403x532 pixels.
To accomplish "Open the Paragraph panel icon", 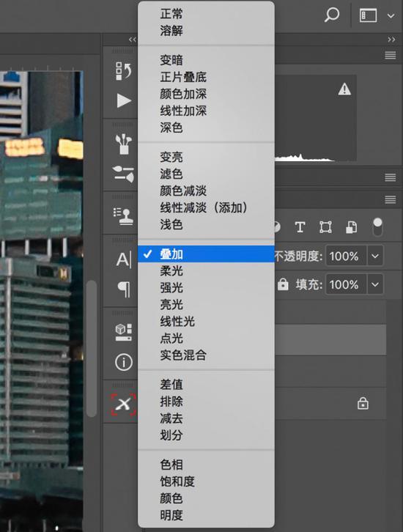I will click(x=124, y=289).
